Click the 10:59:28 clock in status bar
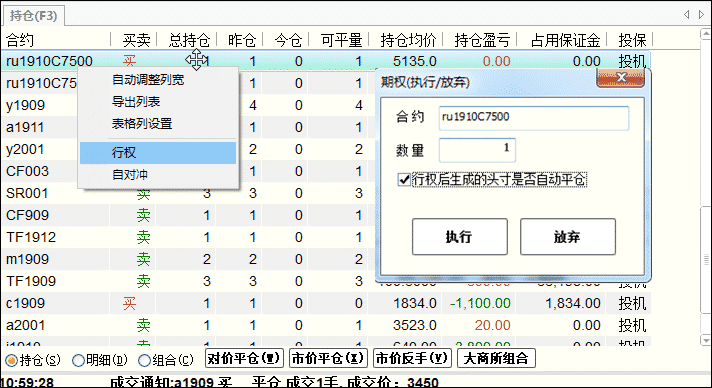 click(x=27, y=382)
